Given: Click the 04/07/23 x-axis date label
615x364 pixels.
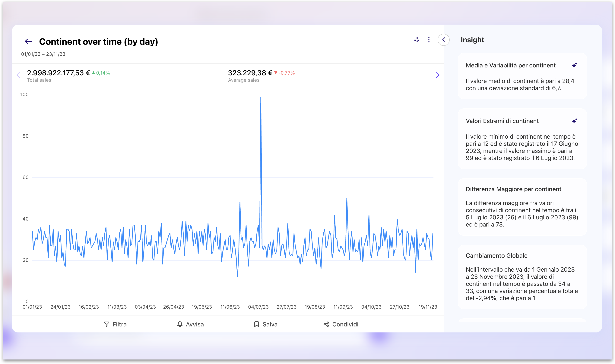Looking at the screenshot, I should coord(258,307).
